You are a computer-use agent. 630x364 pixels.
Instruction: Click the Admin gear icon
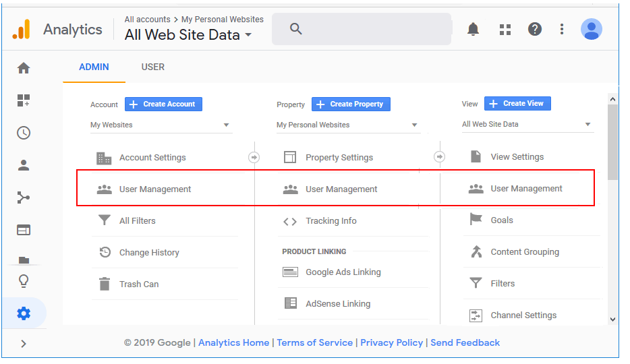click(24, 313)
